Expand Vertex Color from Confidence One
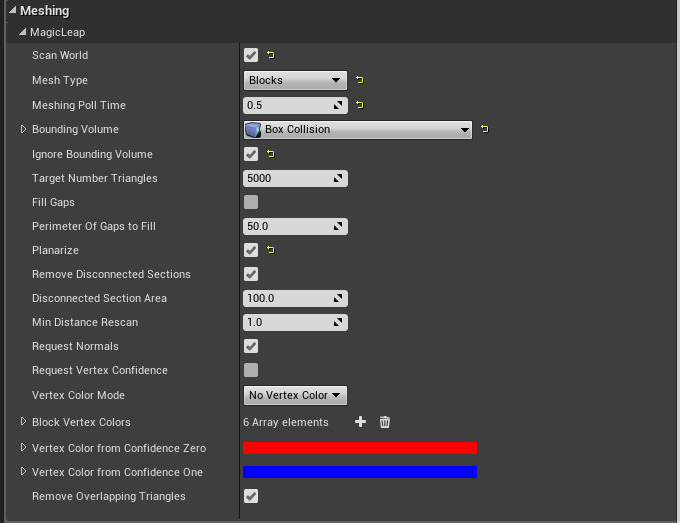680x523 pixels. tap(24, 472)
